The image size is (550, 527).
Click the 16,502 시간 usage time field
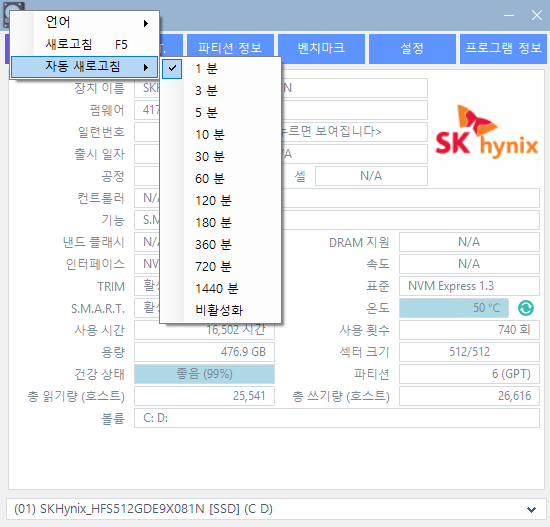[204, 330]
